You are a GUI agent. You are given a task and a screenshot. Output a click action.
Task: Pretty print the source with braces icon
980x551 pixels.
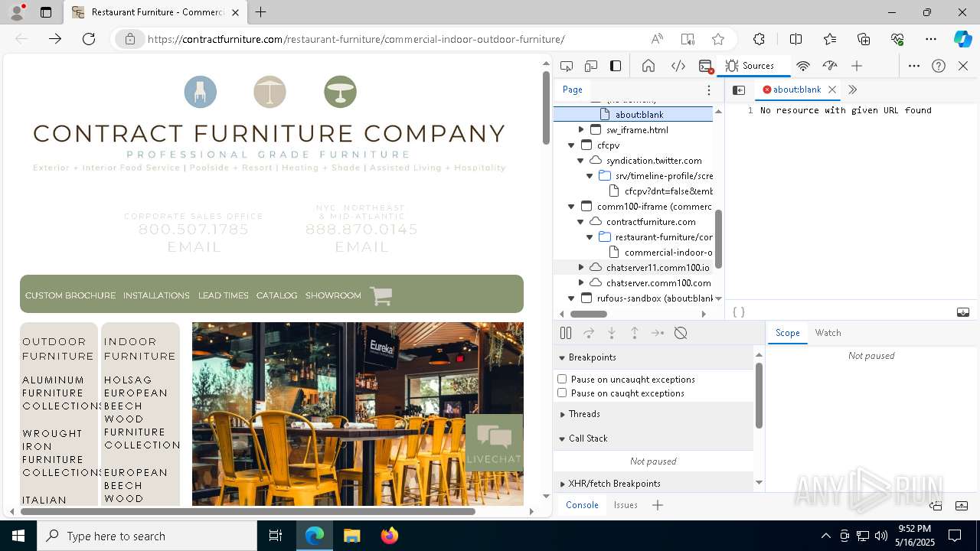tap(739, 312)
